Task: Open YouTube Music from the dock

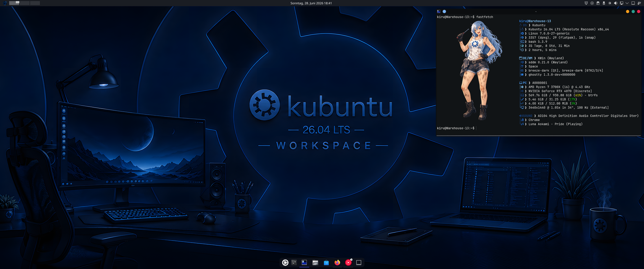Action: (x=348, y=263)
